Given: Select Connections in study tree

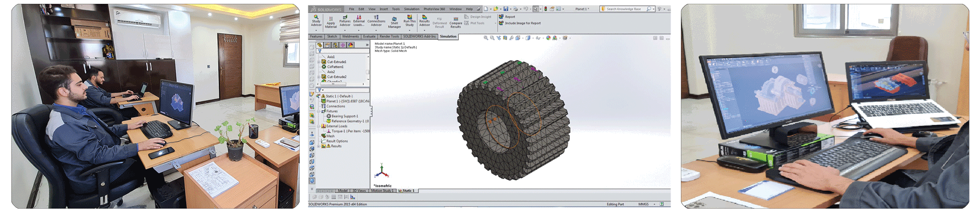Looking at the screenshot, I should [335, 106].
